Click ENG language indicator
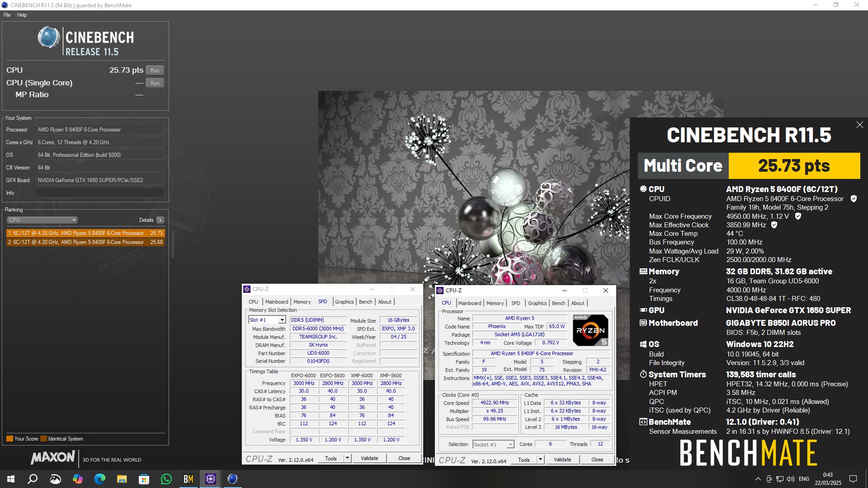Image resolution: width=868 pixels, height=488 pixels. [x=804, y=479]
